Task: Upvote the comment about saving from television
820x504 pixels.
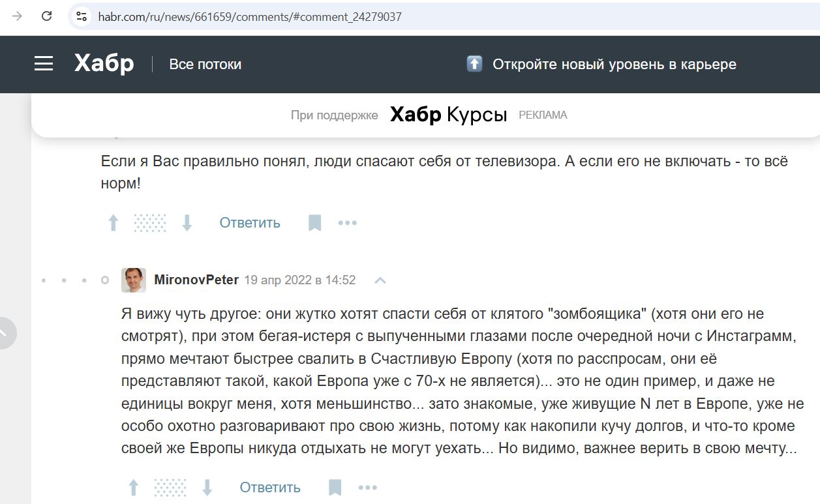Action: 113,222
